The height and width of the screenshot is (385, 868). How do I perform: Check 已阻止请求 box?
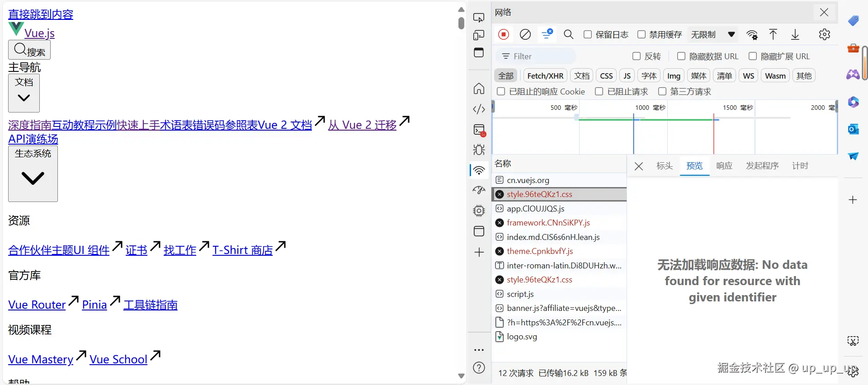(599, 91)
